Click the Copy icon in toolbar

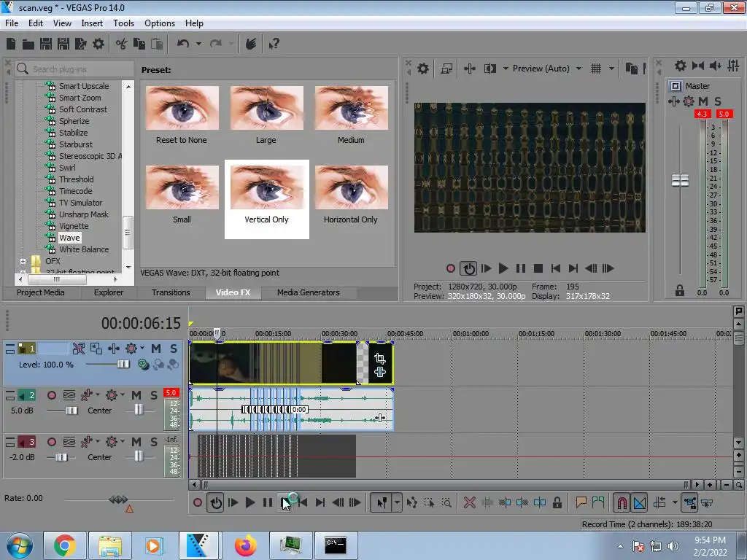tap(139, 44)
